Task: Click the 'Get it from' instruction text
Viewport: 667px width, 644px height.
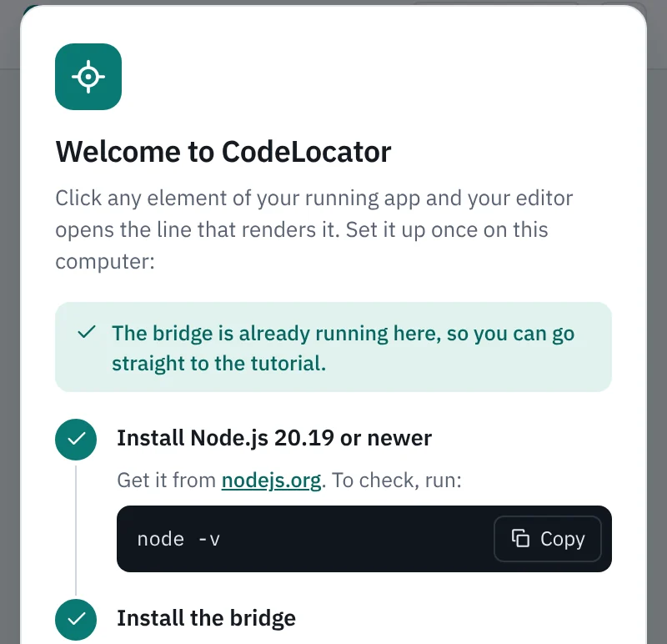Action: [x=289, y=480]
